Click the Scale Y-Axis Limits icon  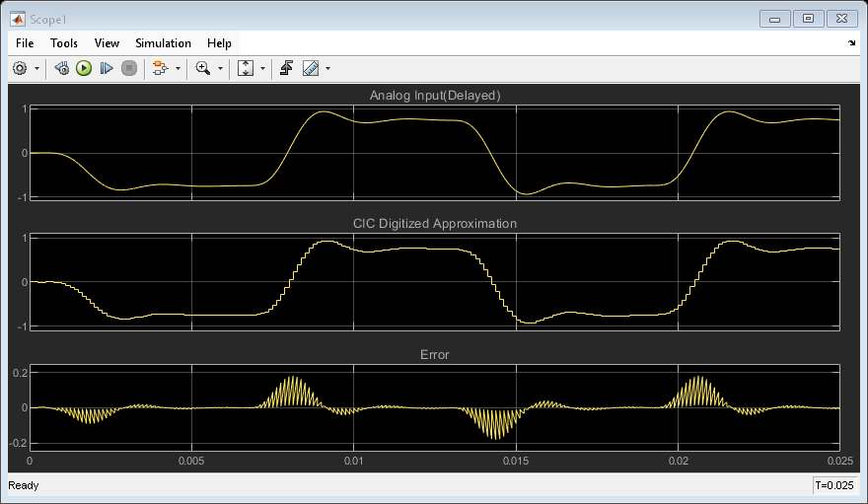246,68
